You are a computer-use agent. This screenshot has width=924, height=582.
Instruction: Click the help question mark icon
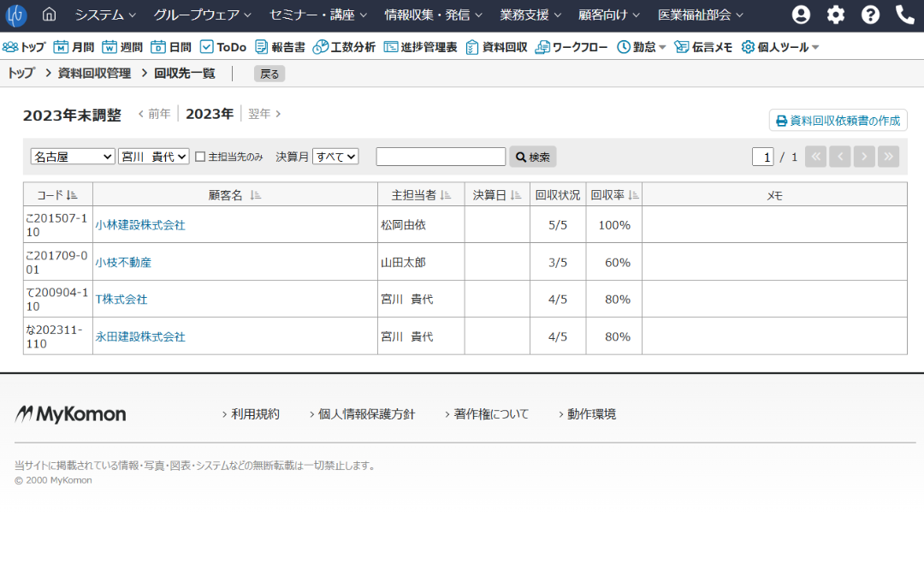pos(870,15)
